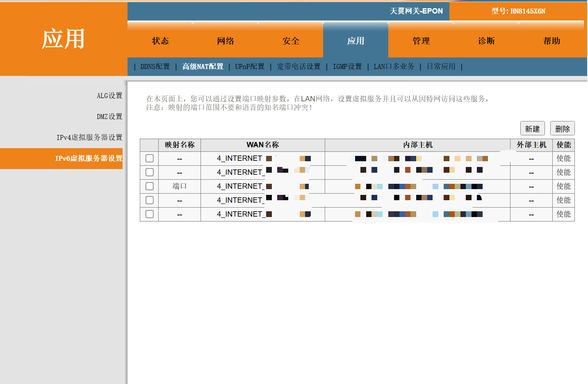
Task: Open IPv4虚拟服务器设置 sidebar entry
Action: 89,137
